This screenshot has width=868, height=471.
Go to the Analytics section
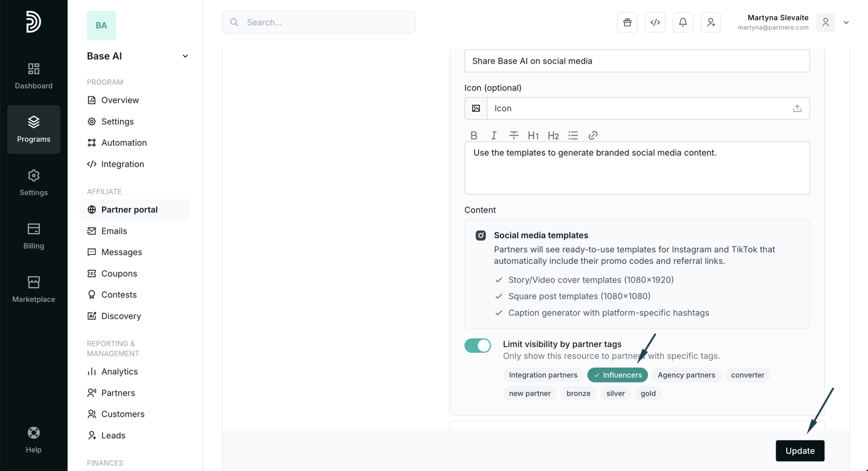click(119, 372)
